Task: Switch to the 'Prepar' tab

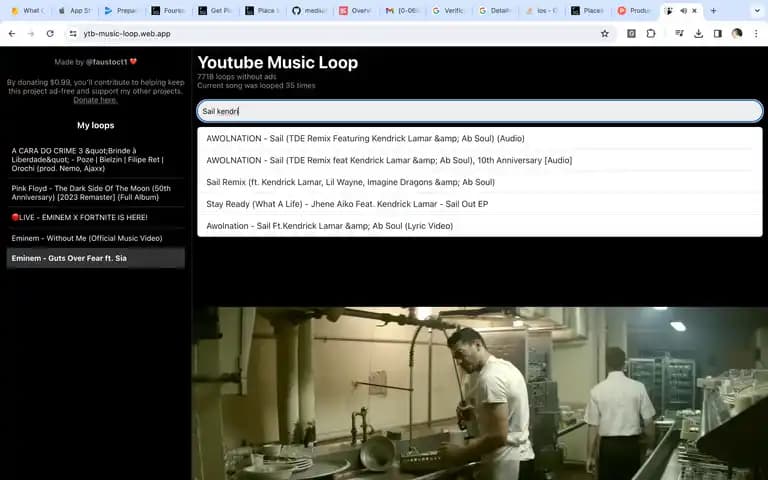Action: [121, 10]
